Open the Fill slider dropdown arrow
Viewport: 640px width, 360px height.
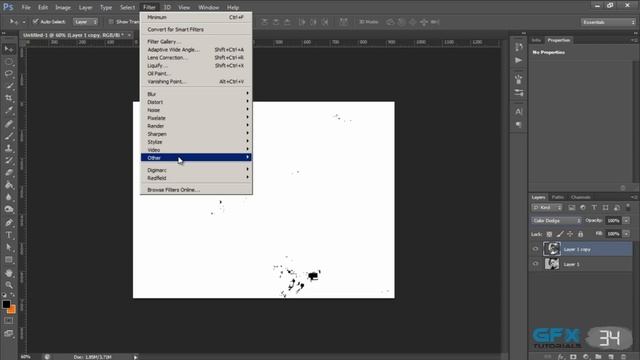(x=627, y=234)
